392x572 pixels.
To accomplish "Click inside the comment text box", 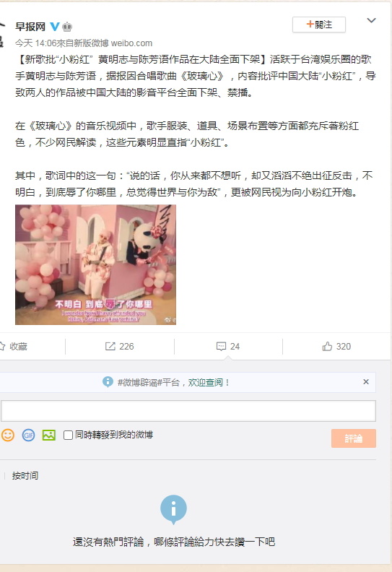I will click(x=188, y=411).
